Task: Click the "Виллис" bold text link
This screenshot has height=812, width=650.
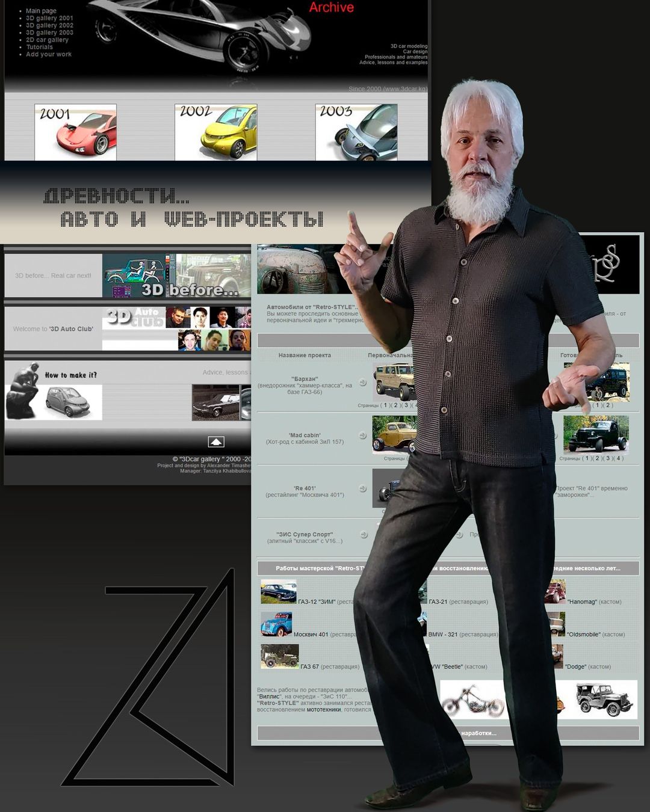Action: (x=268, y=697)
